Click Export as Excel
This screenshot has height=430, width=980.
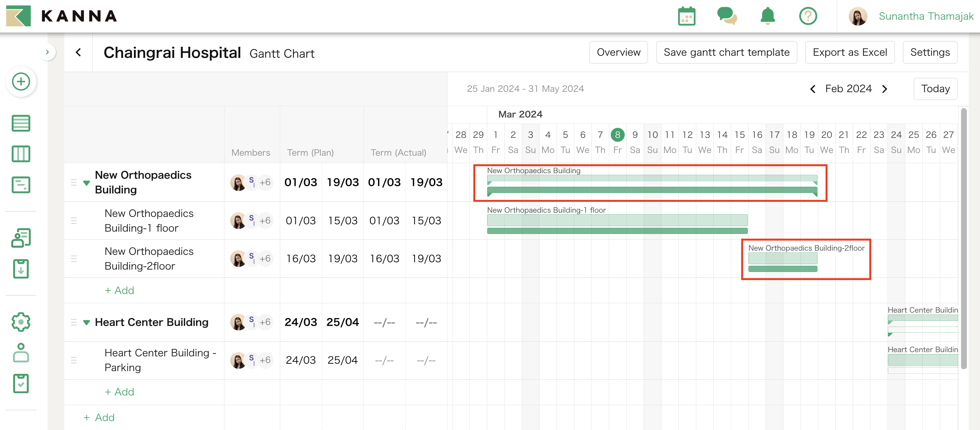850,52
